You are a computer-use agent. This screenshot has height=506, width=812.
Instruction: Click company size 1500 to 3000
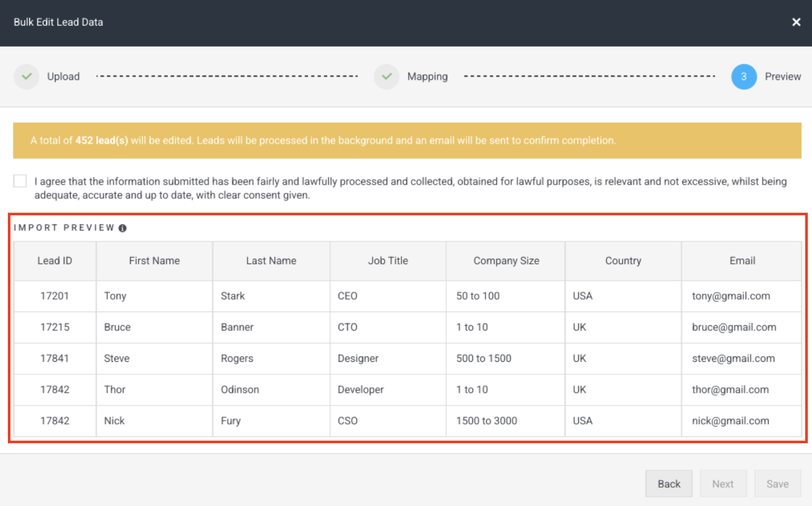click(x=506, y=421)
